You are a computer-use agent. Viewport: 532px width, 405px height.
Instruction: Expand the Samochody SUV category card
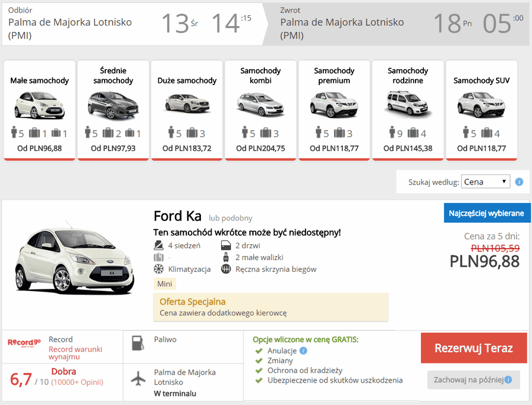(x=481, y=109)
